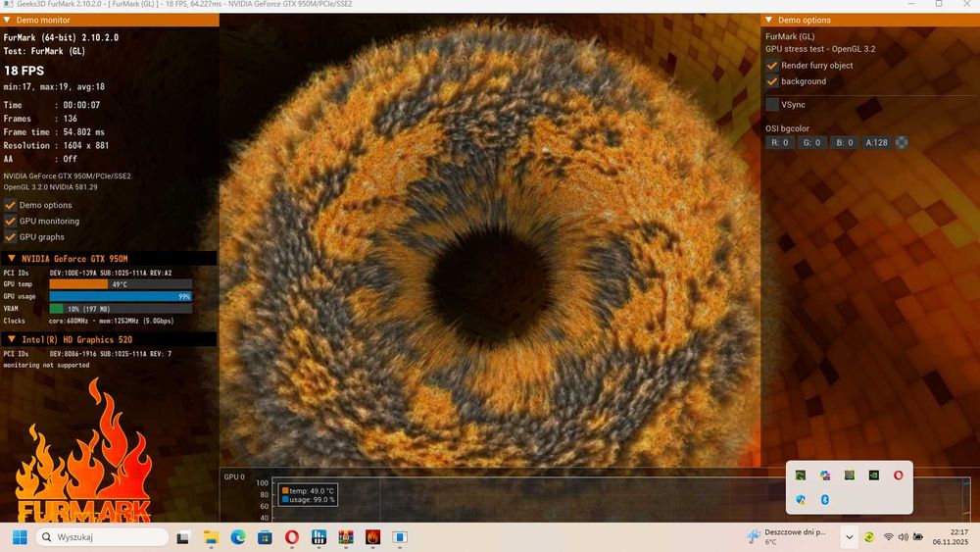Click the AA : Off line

point(40,159)
